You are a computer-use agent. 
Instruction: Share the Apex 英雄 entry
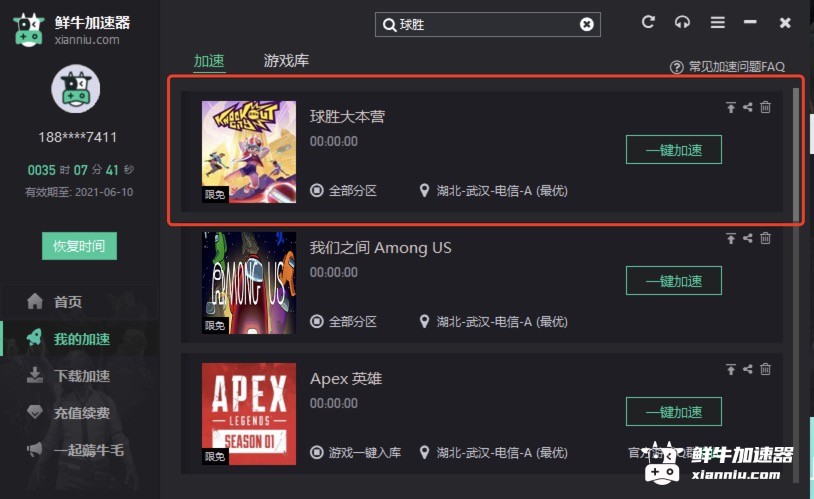(748, 369)
